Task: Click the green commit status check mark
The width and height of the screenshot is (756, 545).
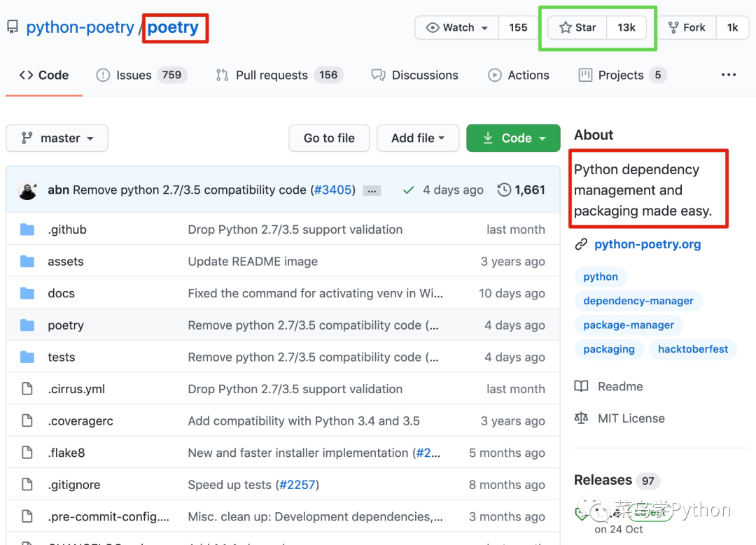Action: pos(408,190)
